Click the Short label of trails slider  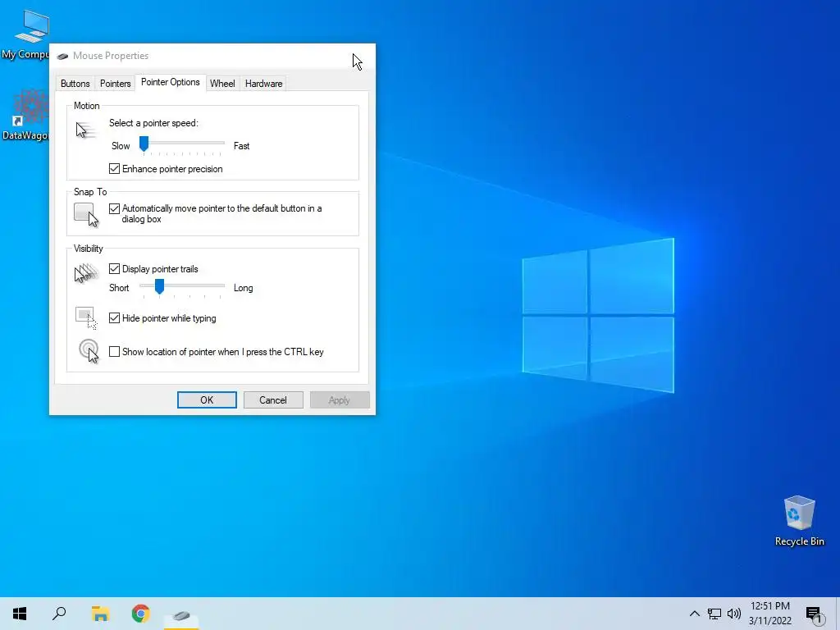pos(119,288)
